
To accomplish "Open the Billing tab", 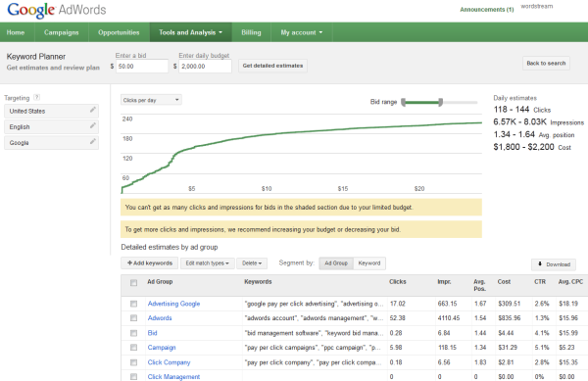I will [251, 32].
